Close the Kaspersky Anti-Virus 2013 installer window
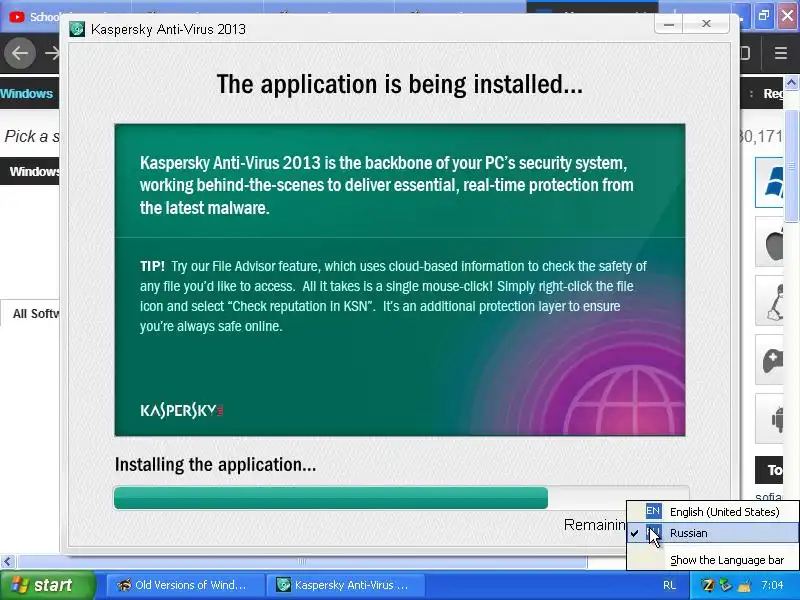Viewport: 800px width, 600px height. pos(706,24)
